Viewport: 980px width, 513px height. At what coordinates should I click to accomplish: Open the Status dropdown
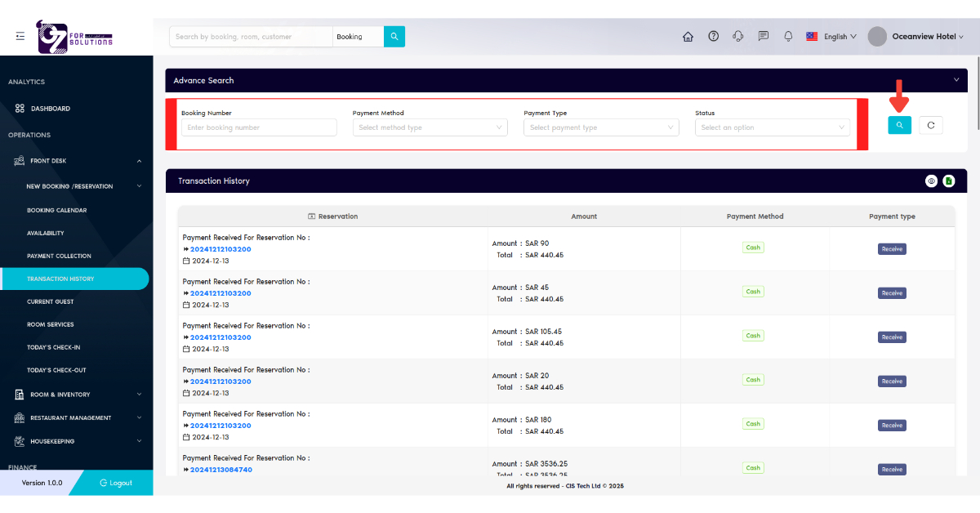[x=772, y=127]
